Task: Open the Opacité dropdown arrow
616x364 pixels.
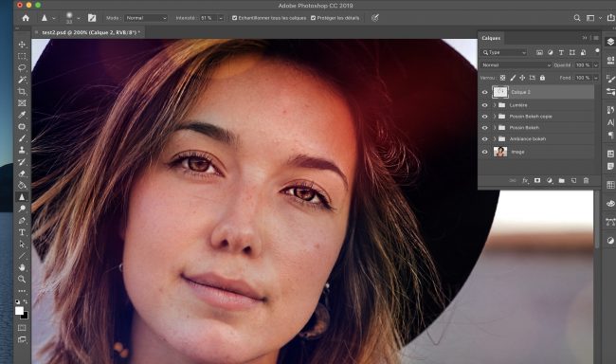Action: point(595,65)
